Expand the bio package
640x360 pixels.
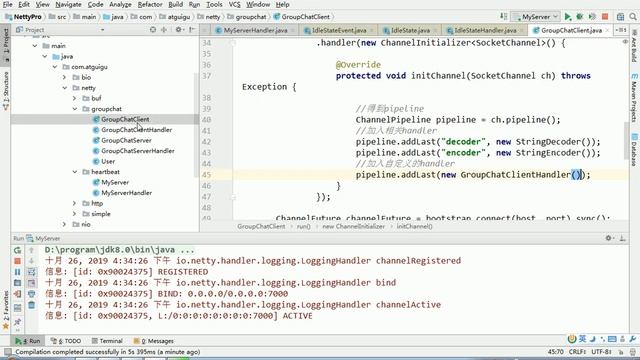(x=64, y=77)
